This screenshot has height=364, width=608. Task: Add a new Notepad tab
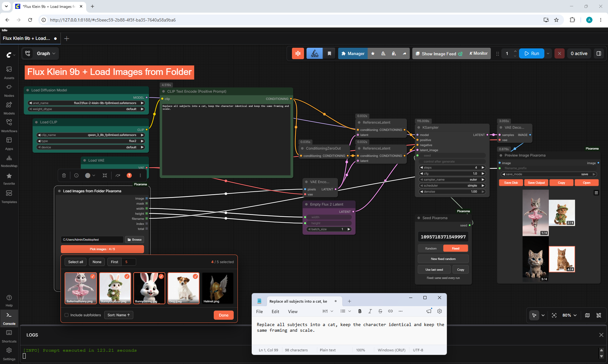(349, 301)
